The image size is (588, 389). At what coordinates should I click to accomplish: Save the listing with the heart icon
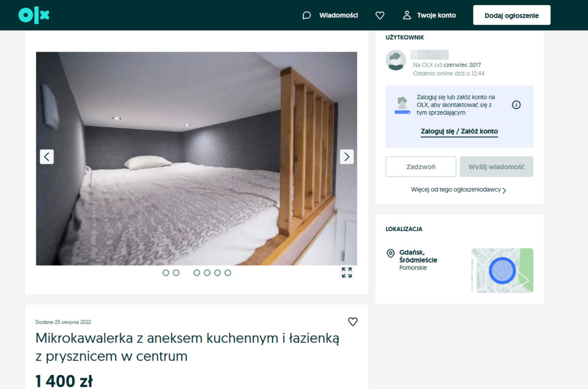(352, 322)
